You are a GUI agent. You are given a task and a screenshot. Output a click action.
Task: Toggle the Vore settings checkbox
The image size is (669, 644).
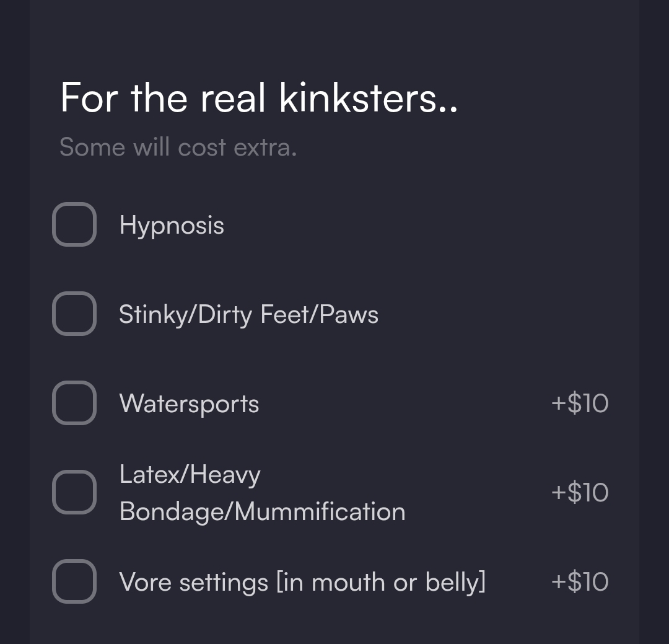tap(74, 581)
